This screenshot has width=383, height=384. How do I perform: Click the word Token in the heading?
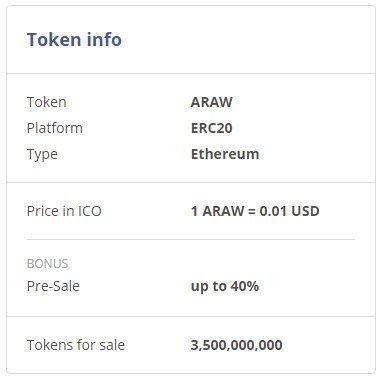(x=54, y=40)
